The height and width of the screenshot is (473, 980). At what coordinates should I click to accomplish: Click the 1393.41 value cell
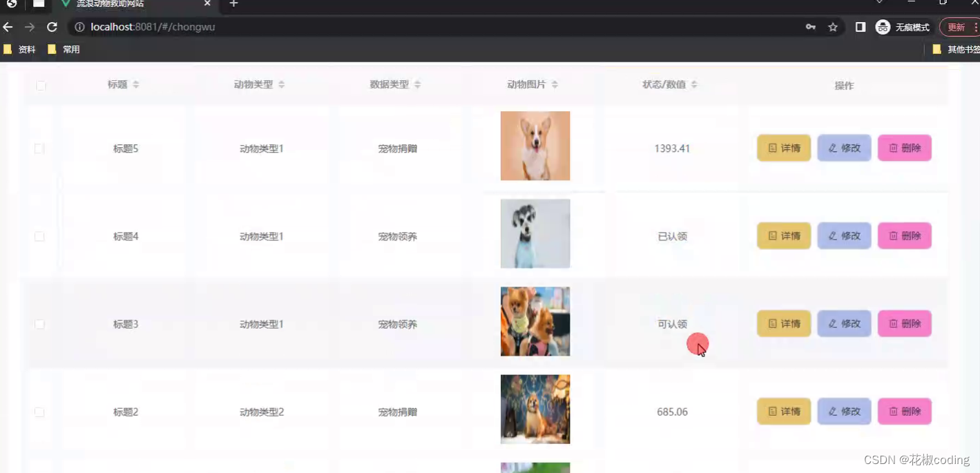tap(672, 148)
